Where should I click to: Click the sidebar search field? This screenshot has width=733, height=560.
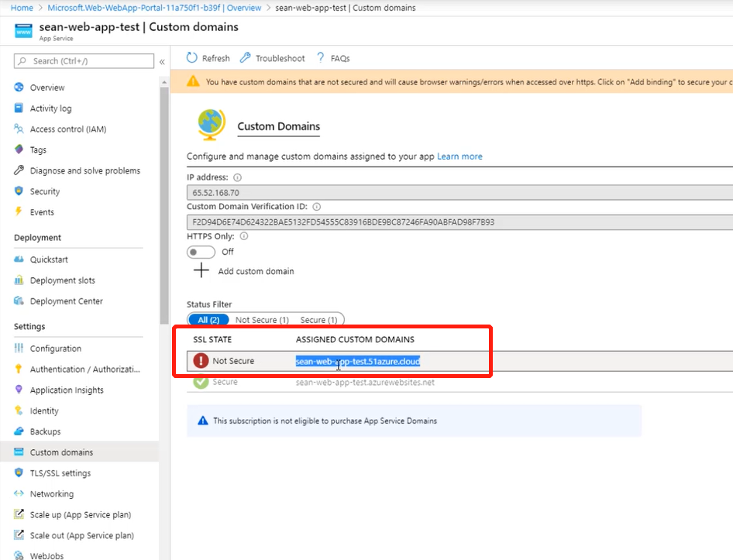pyautogui.click(x=84, y=61)
